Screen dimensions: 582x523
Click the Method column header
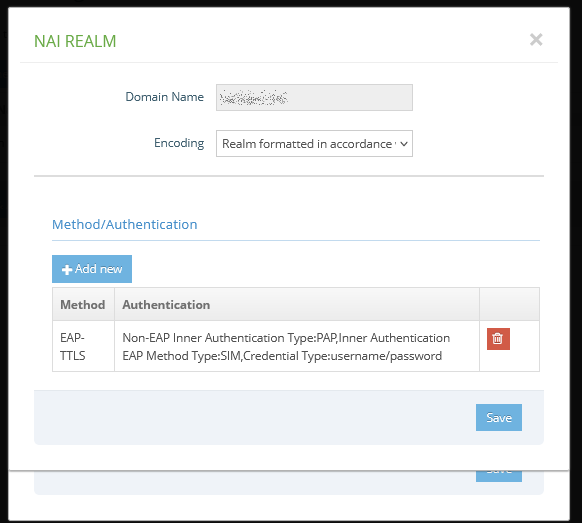(x=83, y=304)
